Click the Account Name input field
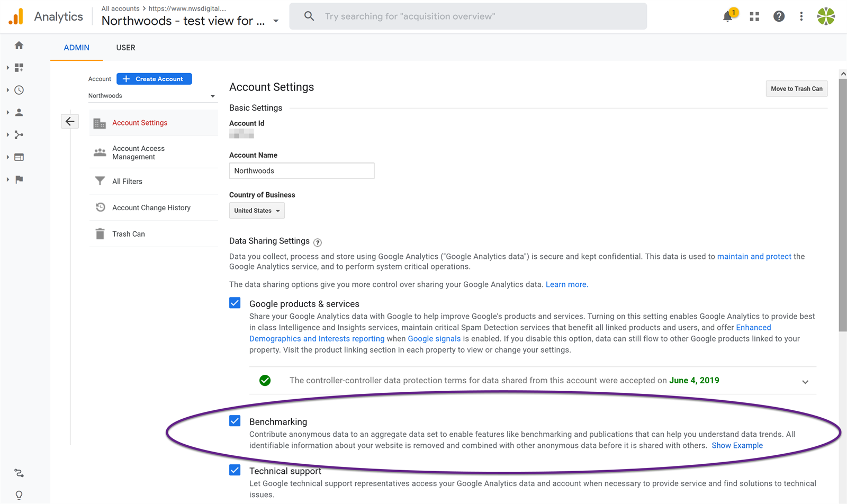Image resolution: width=847 pixels, height=504 pixels. pos(302,171)
